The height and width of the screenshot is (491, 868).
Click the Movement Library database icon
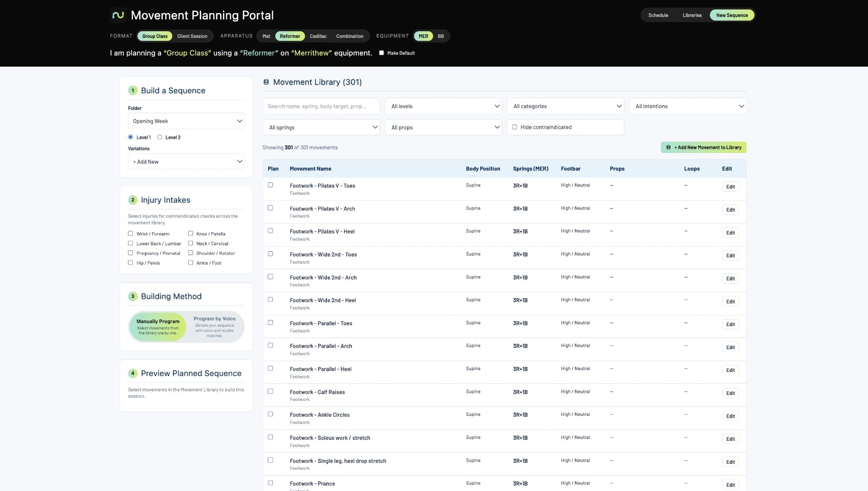(x=266, y=82)
